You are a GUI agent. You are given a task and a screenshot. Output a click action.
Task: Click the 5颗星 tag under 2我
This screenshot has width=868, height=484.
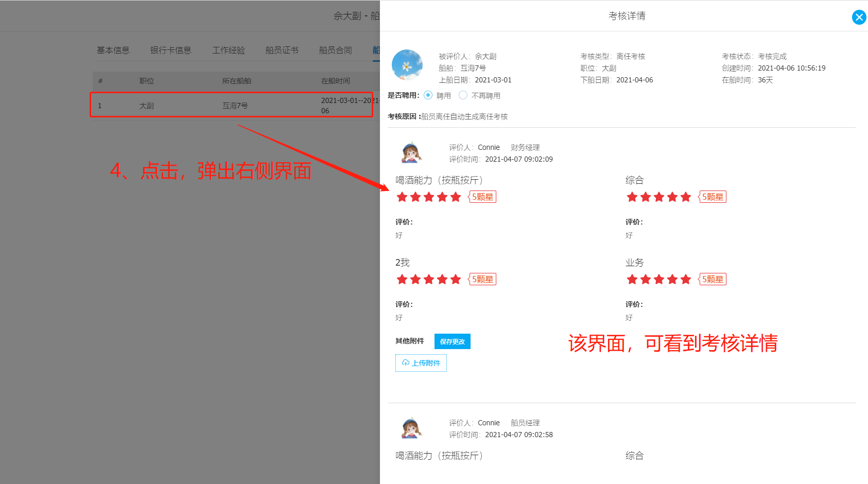482,279
